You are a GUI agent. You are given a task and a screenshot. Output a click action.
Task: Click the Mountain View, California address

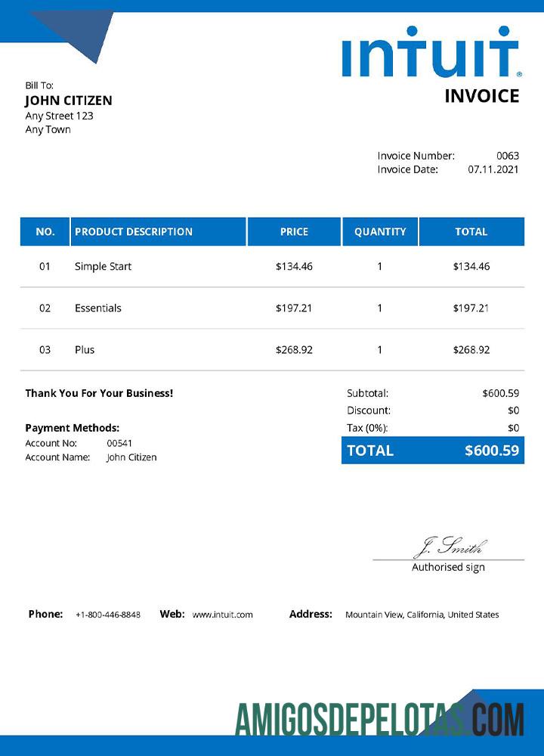coord(422,615)
